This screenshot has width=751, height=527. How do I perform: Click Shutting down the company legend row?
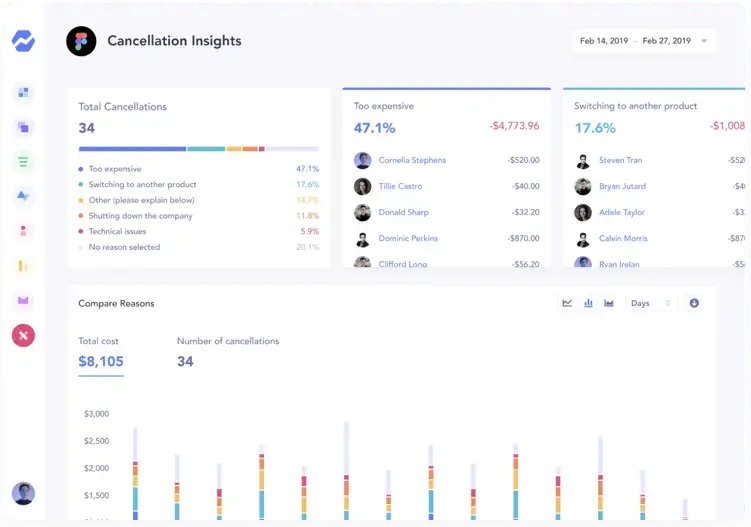point(199,216)
